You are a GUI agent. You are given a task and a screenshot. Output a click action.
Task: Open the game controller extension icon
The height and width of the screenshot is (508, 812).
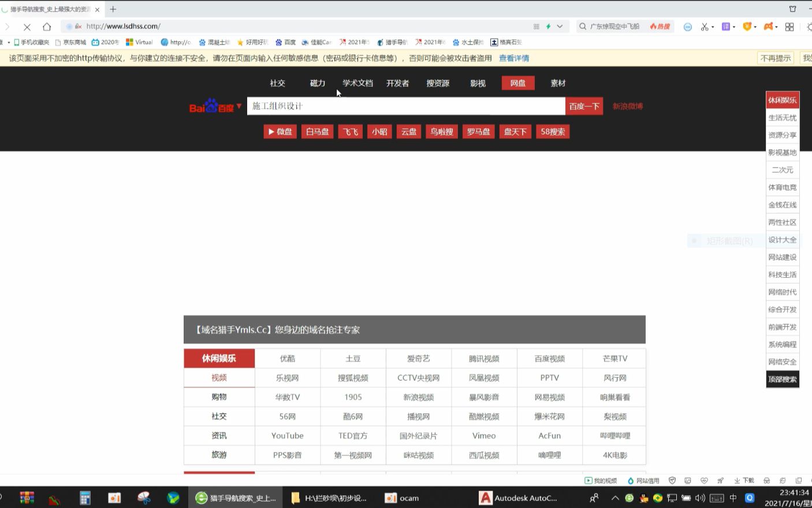769,27
